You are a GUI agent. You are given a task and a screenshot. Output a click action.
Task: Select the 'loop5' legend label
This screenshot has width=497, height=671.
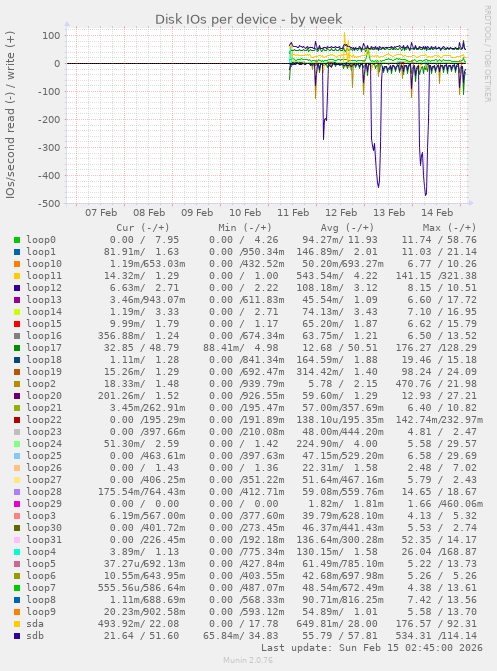41,564
